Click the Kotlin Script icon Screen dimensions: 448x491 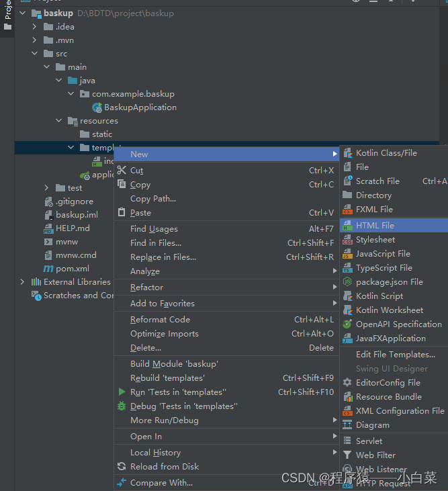[x=347, y=296]
